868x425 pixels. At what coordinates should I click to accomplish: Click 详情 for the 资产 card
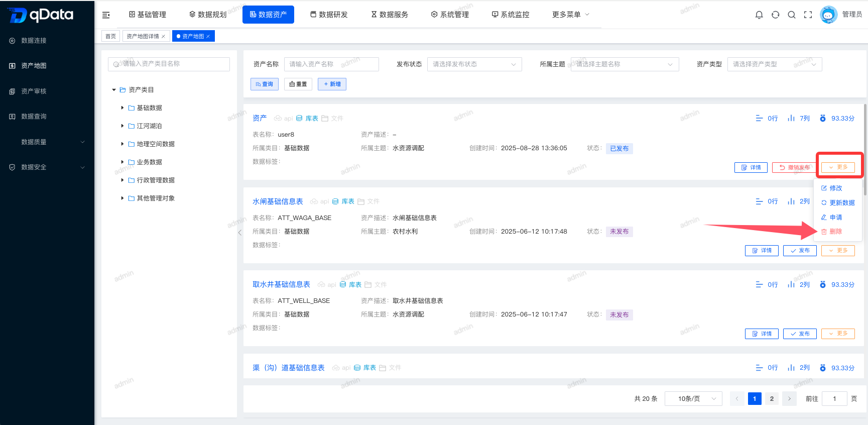pyautogui.click(x=751, y=168)
